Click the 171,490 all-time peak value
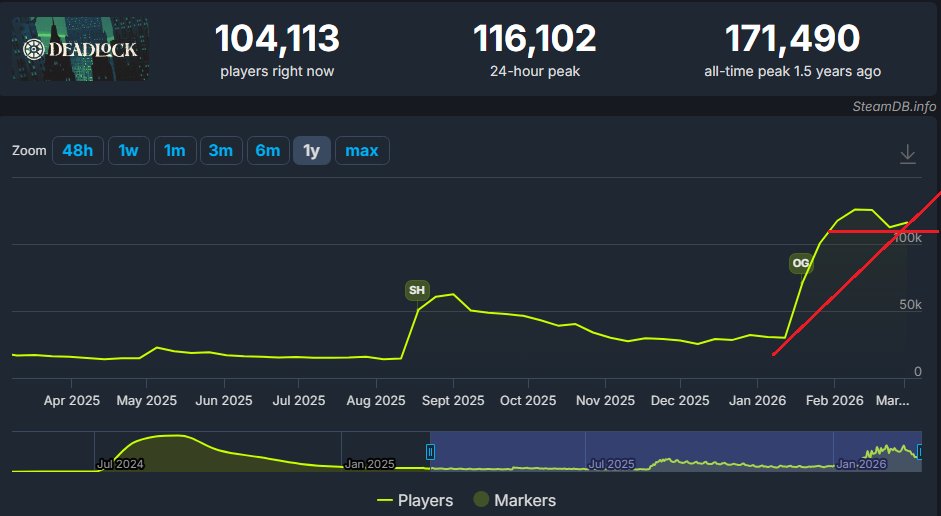 point(793,38)
